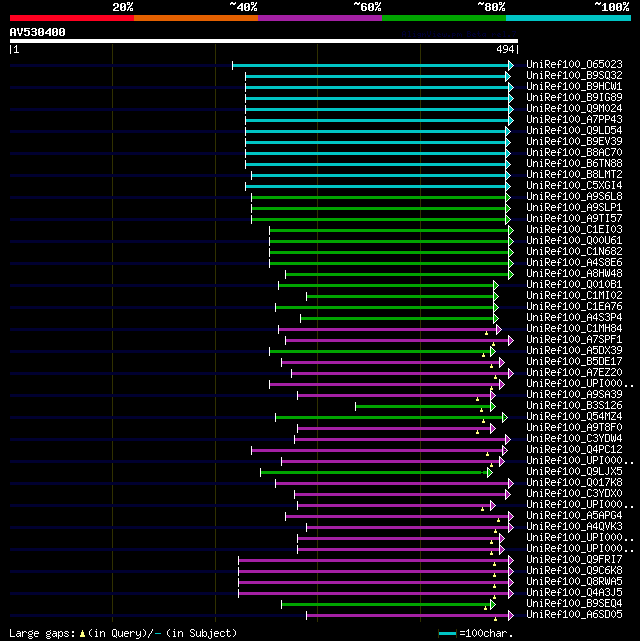The width and height of the screenshot is (640, 641).
Task: Select hit label UniRef100_C5XGI4
Action: pyautogui.click(x=574, y=186)
